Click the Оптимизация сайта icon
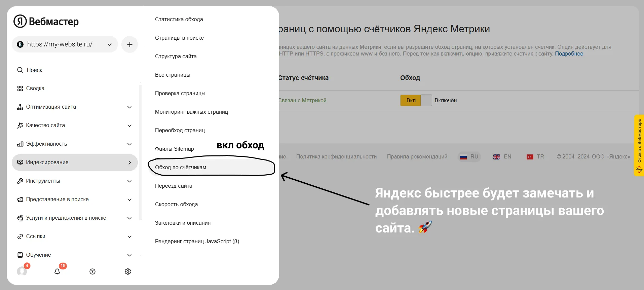644x290 pixels. [20, 107]
